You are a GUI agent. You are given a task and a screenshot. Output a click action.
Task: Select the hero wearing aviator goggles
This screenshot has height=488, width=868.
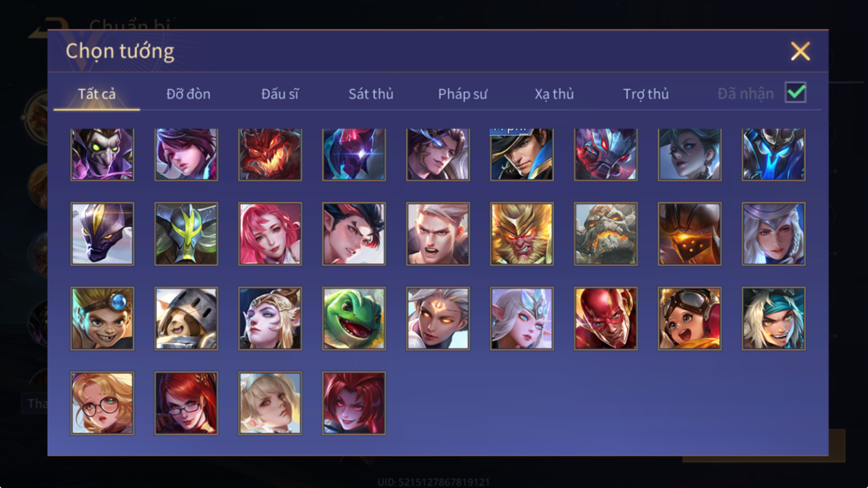690,319
